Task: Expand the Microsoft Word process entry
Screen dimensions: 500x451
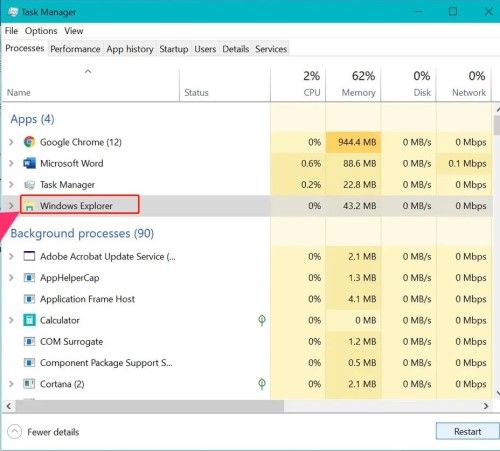Action: click(x=11, y=163)
